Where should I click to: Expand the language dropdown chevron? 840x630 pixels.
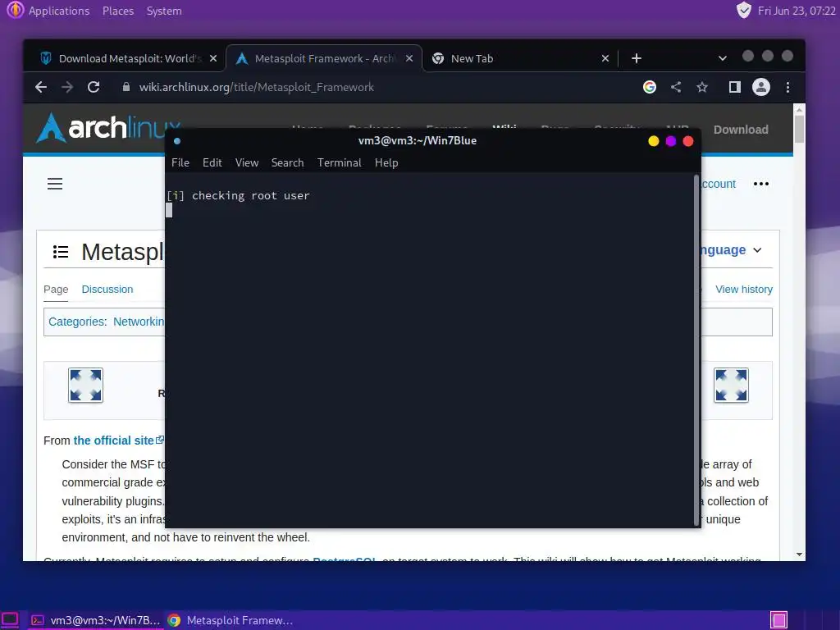click(757, 250)
